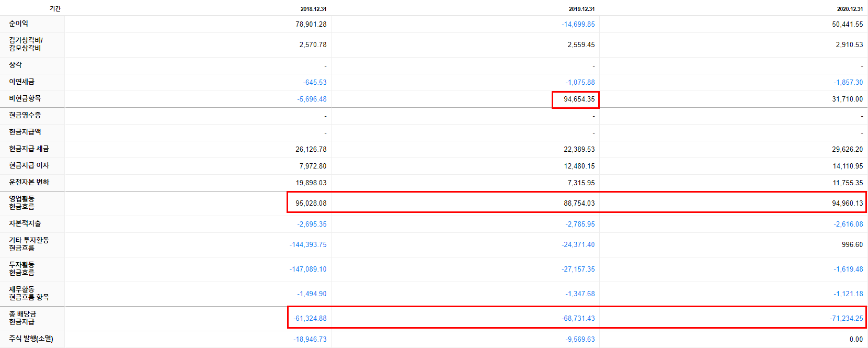Click cash taxes paid 29,626.20
This screenshot has height=348, width=868.
847,149
